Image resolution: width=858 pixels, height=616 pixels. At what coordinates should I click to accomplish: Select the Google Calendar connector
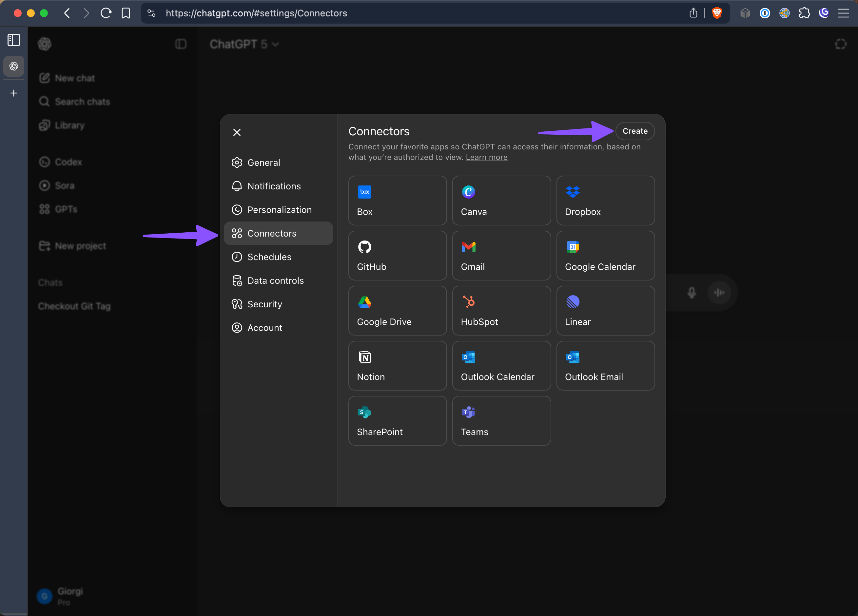605,256
